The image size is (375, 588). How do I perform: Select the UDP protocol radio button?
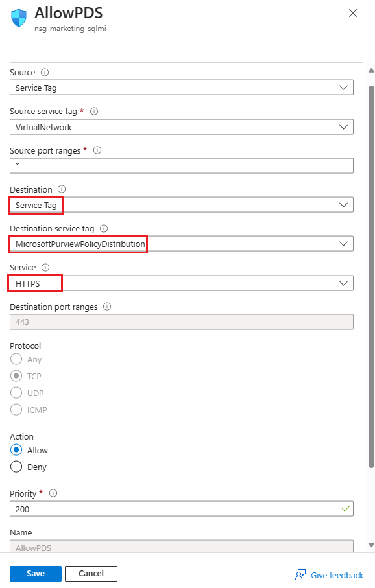click(x=16, y=393)
